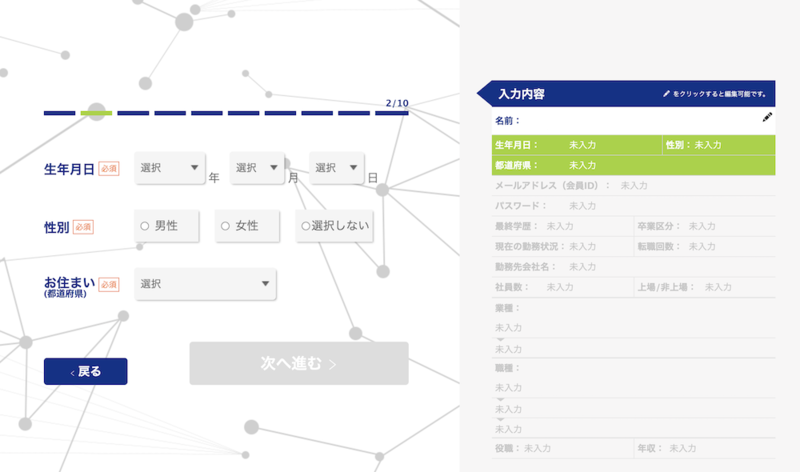Click the 戻る back button
This screenshot has height=472, width=800.
[85, 371]
